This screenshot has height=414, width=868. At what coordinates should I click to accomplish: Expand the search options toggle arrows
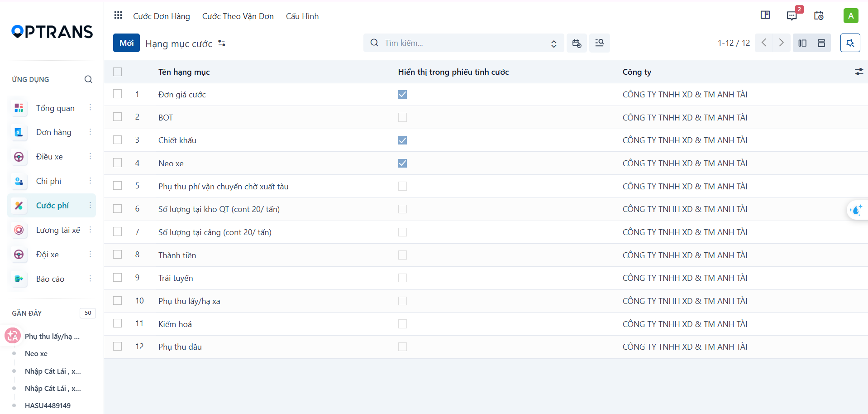pyautogui.click(x=553, y=43)
